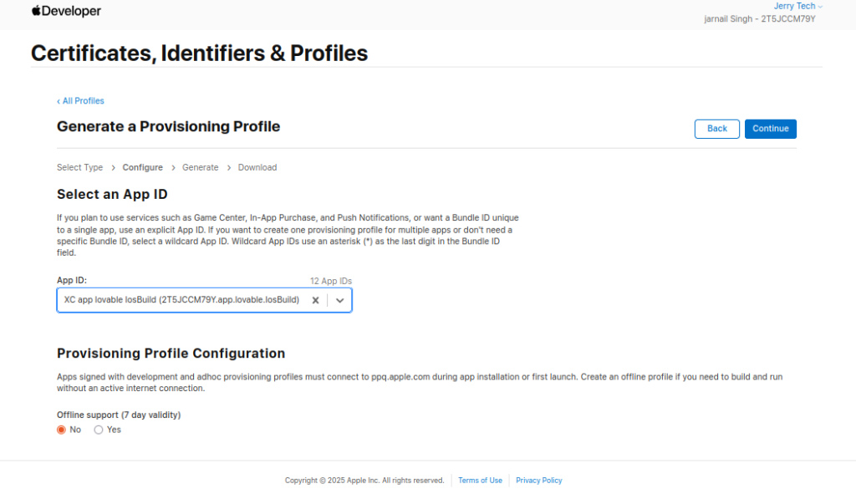Click the Configure breadcrumb step
Screen dimensions: 856x504
pyautogui.click(x=142, y=168)
